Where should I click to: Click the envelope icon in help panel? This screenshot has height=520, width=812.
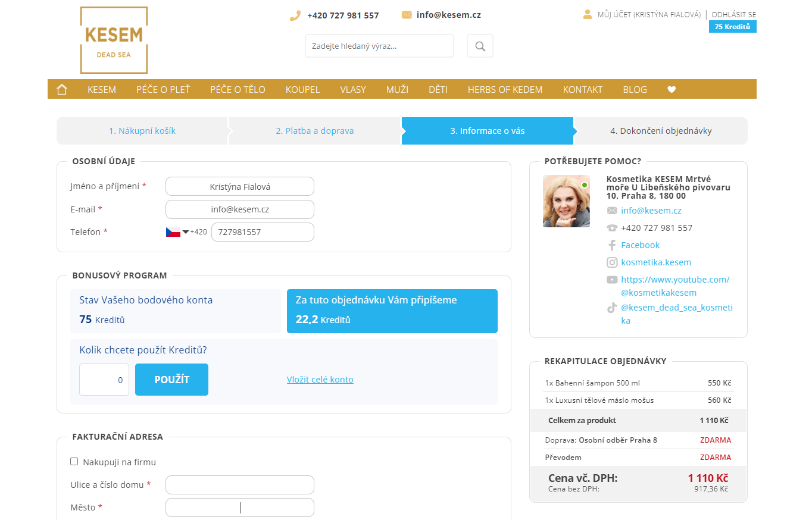pyautogui.click(x=612, y=211)
